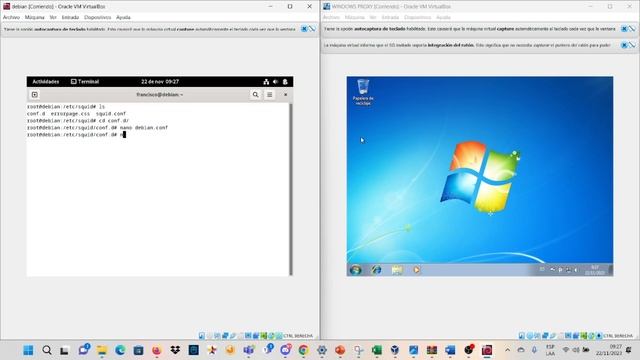Open Windows 11 Start menu
This screenshot has height=360, width=640.
(x=28, y=350)
